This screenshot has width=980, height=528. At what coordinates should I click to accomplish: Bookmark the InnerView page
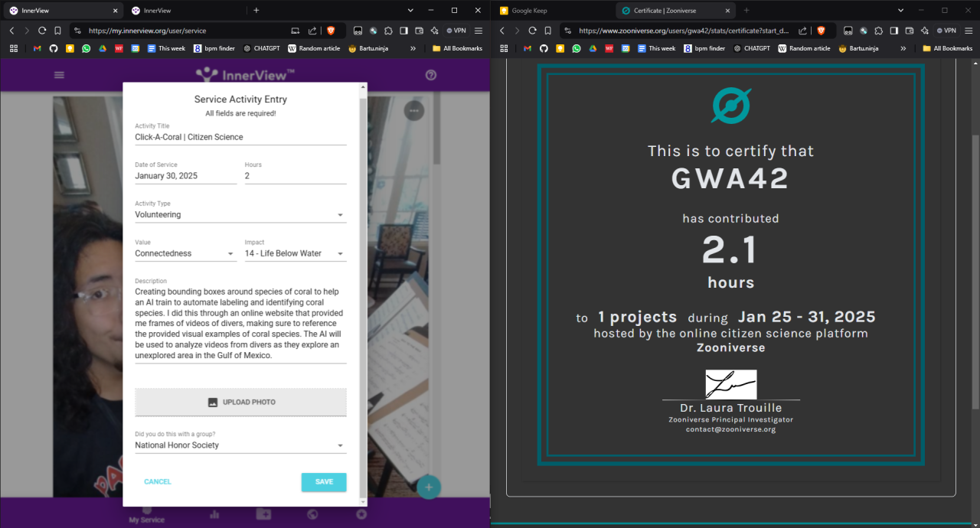(57, 31)
